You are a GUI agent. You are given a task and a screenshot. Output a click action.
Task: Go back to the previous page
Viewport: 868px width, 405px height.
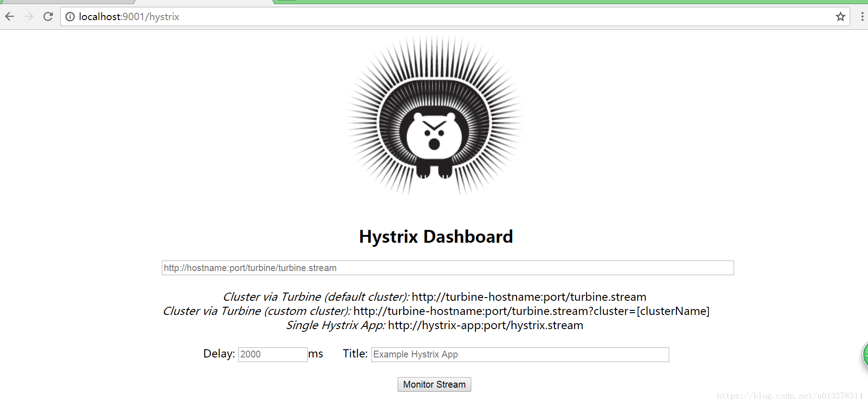click(10, 16)
